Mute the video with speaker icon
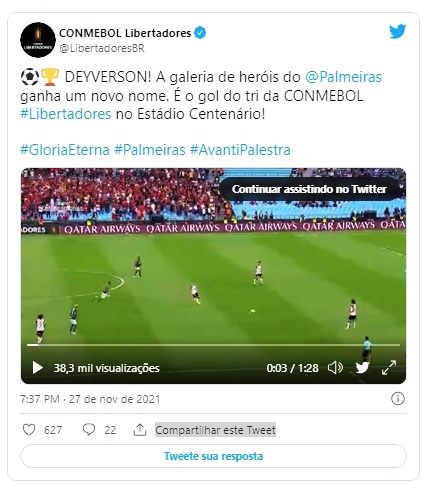439x486 pixels. point(335,368)
